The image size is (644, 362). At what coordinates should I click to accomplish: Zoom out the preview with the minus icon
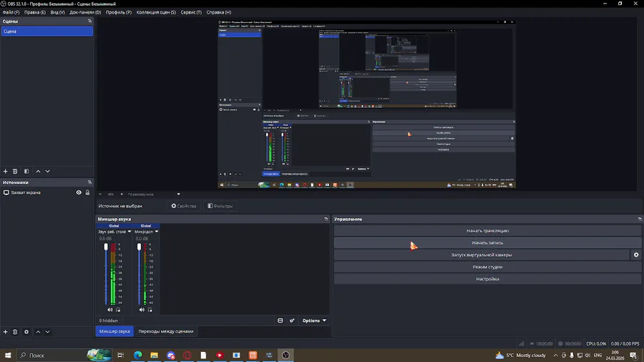pos(100,194)
